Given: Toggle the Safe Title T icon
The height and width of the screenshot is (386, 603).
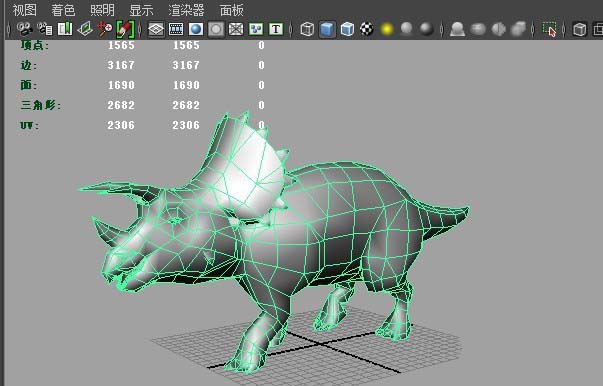Looking at the screenshot, I should pos(276,29).
